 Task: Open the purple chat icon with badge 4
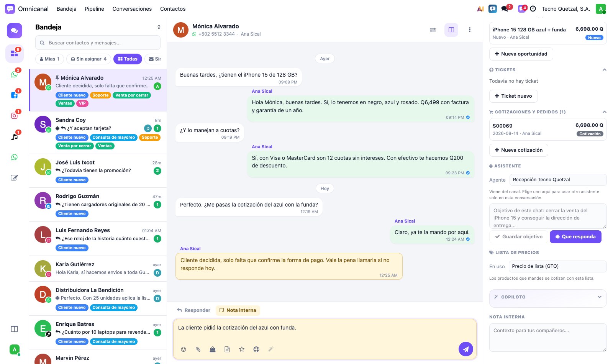click(x=521, y=9)
